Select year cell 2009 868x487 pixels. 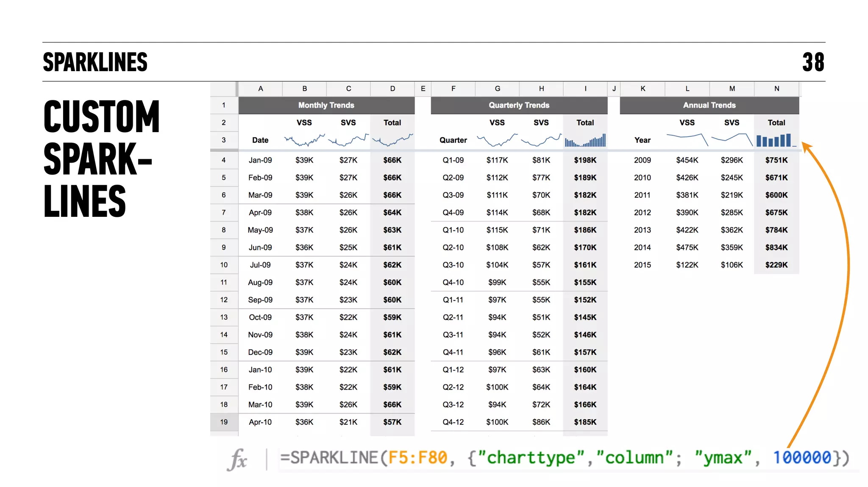(x=643, y=160)
